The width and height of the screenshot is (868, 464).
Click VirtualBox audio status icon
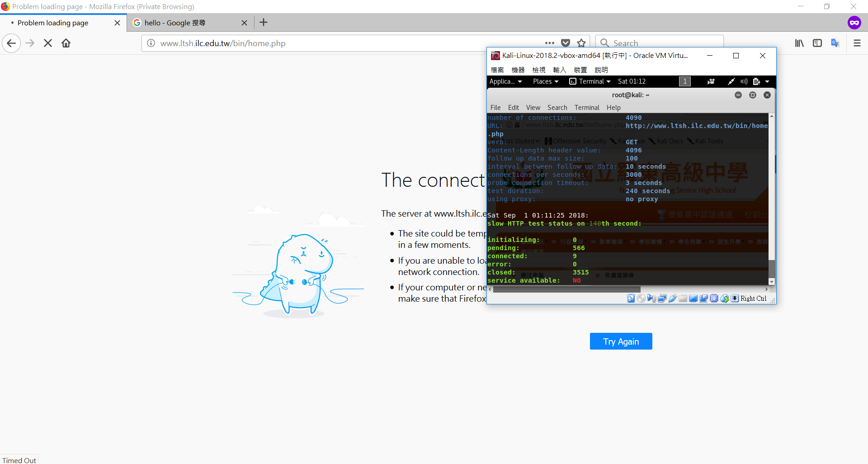pos(651,298)
